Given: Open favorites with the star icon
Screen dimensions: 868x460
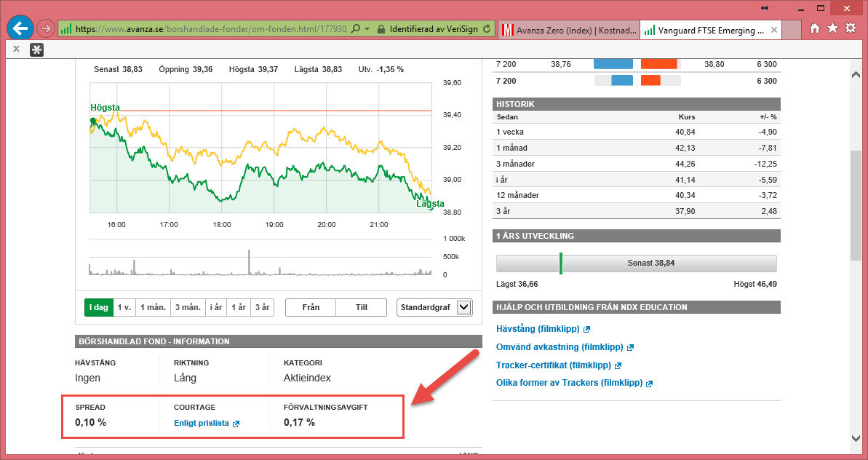Looking at the screenshot, I should [x=832, y=28].
